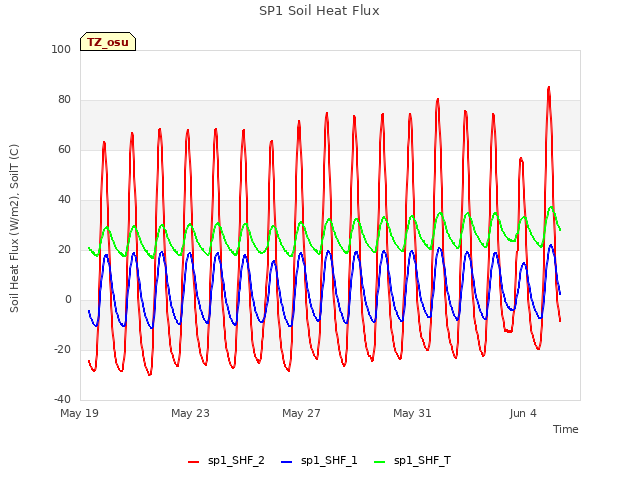This screenshot has height=480, width=640.
Task: Click the blue sp1_SHF_1 legend swatch
Action: [x=287, y=462]
